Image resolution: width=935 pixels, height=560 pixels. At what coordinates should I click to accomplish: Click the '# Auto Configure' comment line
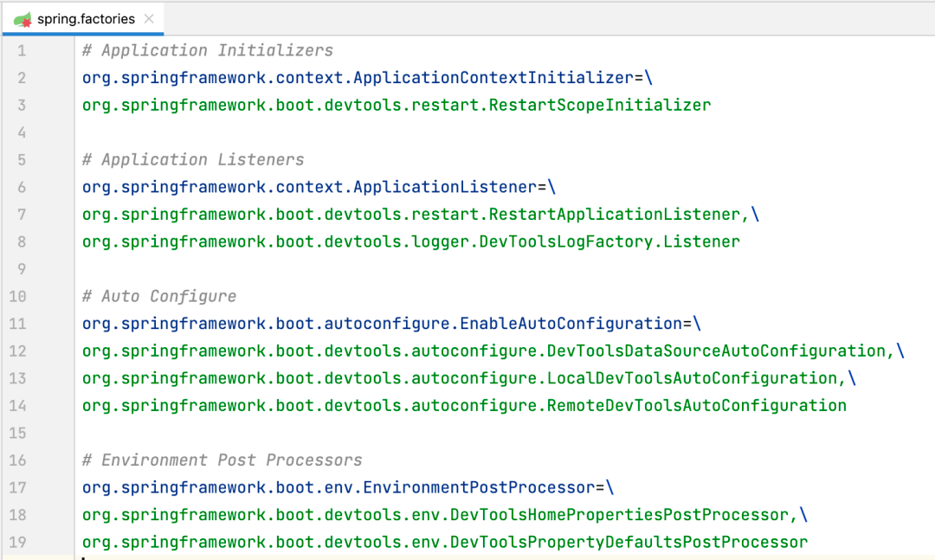(159, 296)
